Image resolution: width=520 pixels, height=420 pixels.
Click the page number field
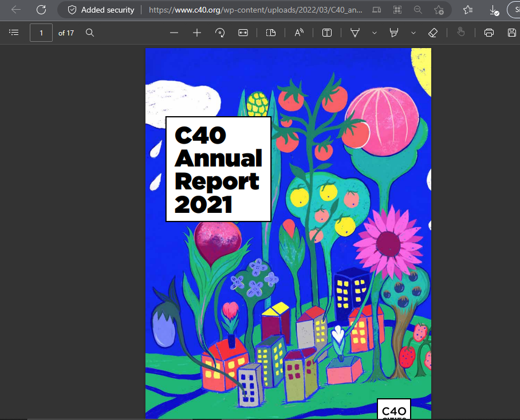click(x=41, y=33)
